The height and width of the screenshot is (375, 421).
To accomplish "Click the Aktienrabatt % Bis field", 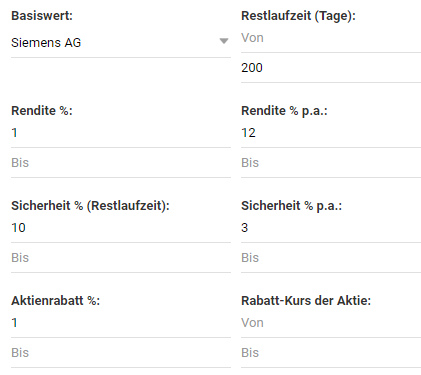I will (x=121, y=353).
